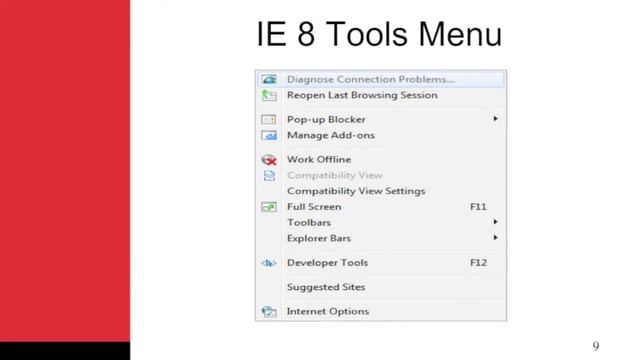Open Compatibility View Settings
640x360 pixels.
click(381, 191)
